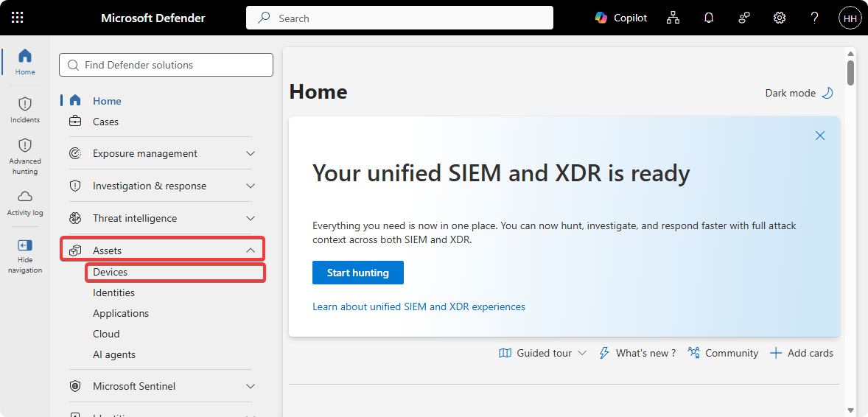868x417 pixels.
Task: Open Applications under Assets
Action: coord(121,313)
